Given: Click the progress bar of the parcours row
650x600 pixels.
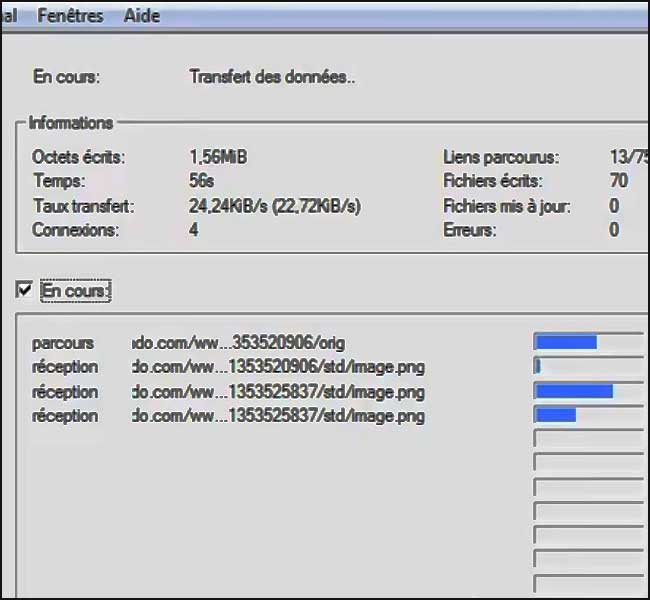Looking at the screenshot, I should pyautogui.click(x=590, y=342).
